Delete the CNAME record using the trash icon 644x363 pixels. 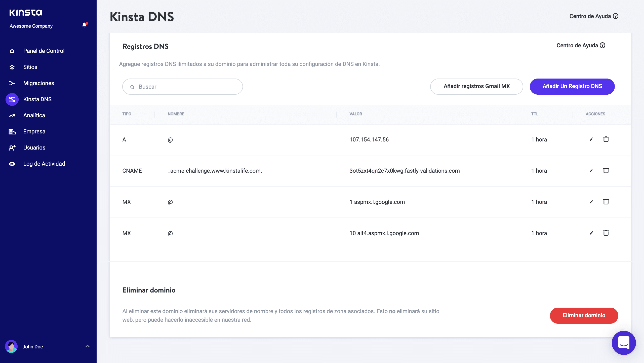click(606, 170)
